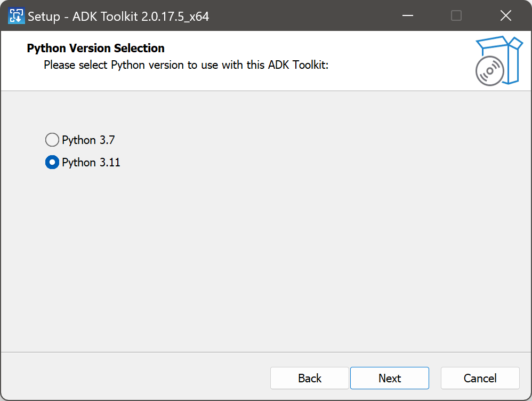
Task: Close the Setup window
Action: coord(505,16)
